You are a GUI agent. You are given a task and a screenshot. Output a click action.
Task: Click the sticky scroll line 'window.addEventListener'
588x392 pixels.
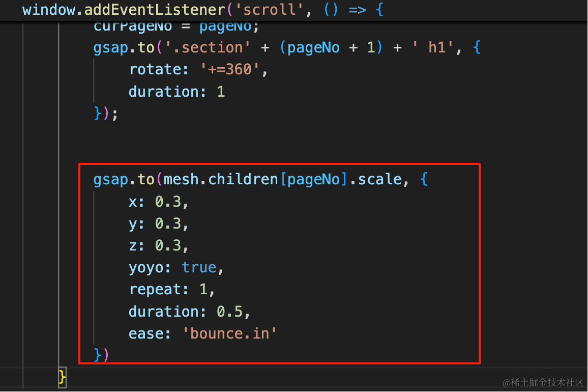click(203, 10)
